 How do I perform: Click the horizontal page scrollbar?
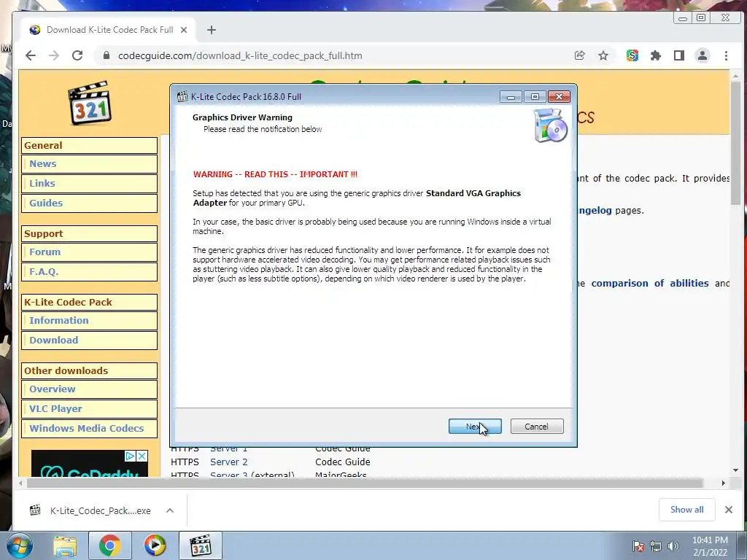[365, 483]
